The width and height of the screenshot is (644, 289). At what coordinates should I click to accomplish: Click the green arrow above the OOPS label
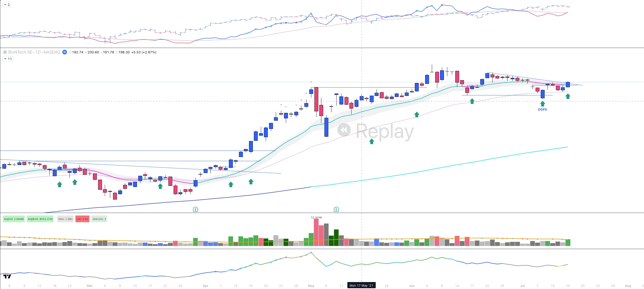(x=543, y=104)
